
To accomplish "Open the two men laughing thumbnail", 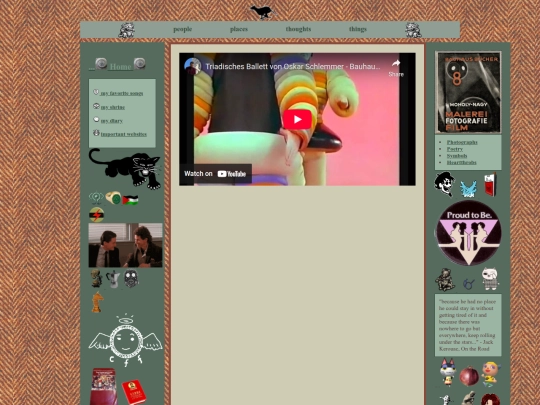I will pos(125,245).
